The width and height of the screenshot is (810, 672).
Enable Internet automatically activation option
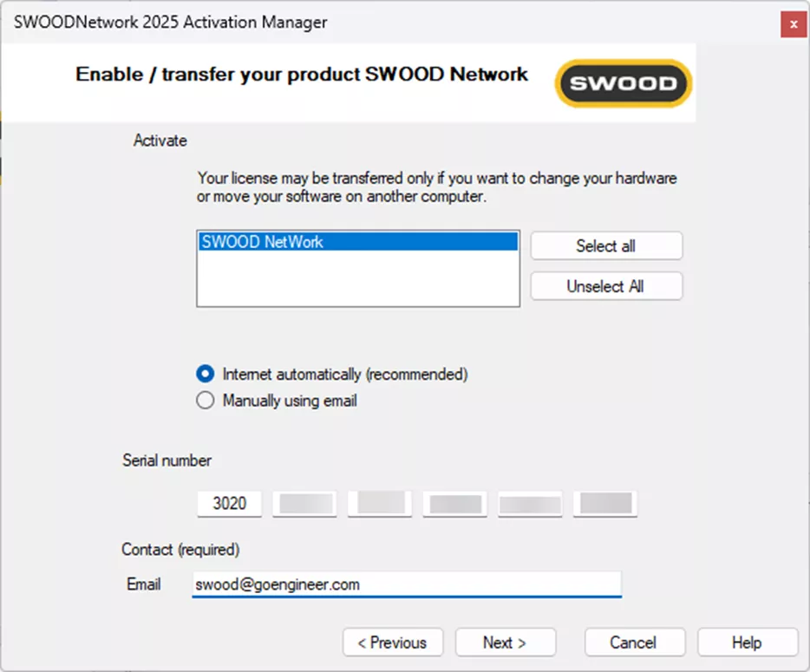pyautogui.click(x=205, y=374)
